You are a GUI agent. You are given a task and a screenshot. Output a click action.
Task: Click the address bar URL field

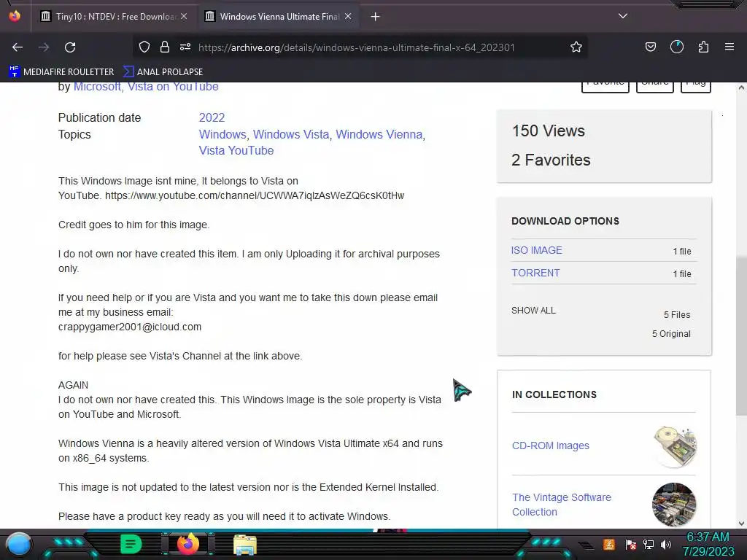tap(356, 47)
